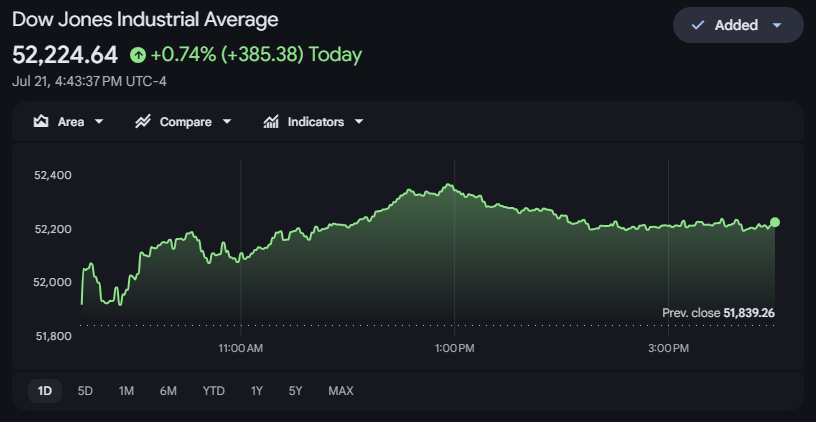Expand the Area chart type dropdown arrow
The image size is (816, 422).
click(99, 122)
